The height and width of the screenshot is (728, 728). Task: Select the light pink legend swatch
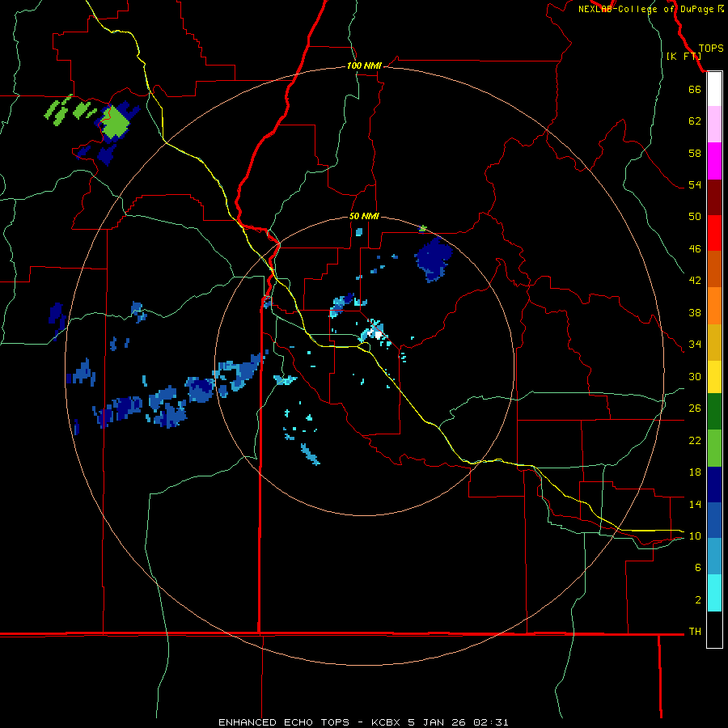pyautogui.click(x=714, y=125)
